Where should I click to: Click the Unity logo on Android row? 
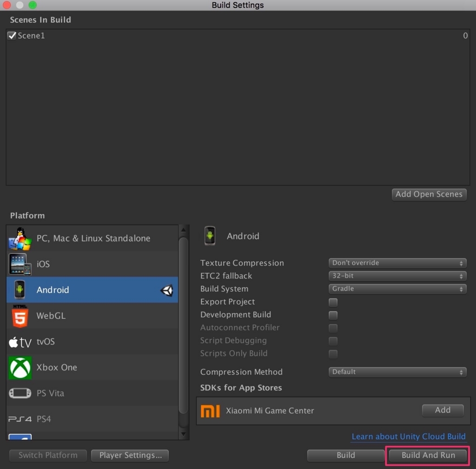pyautogui.click(x=167, y=290)
